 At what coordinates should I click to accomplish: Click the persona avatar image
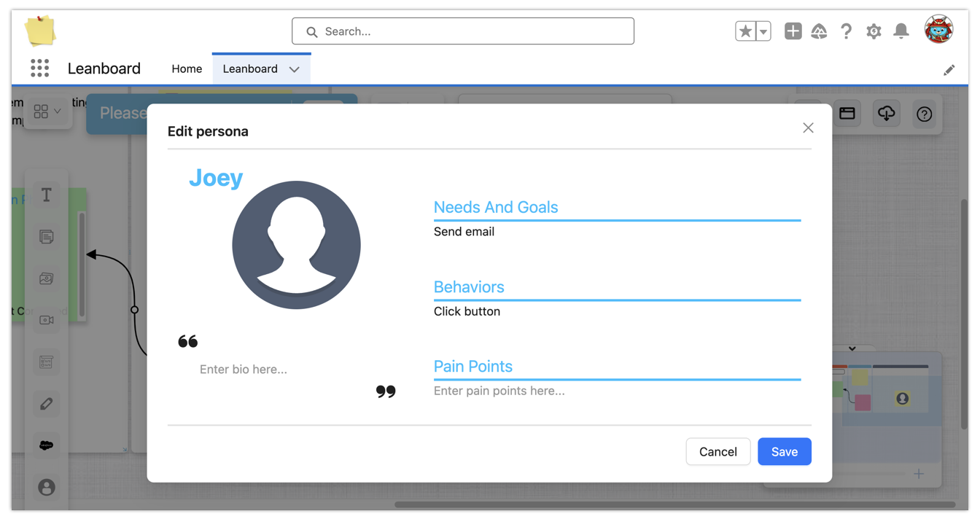tap(296, 245)
